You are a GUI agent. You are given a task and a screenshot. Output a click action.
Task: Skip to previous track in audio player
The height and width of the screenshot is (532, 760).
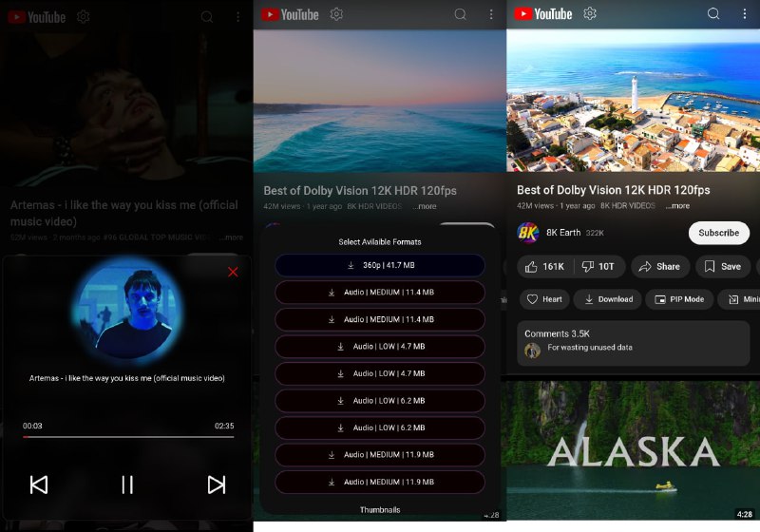pos(39,484)
